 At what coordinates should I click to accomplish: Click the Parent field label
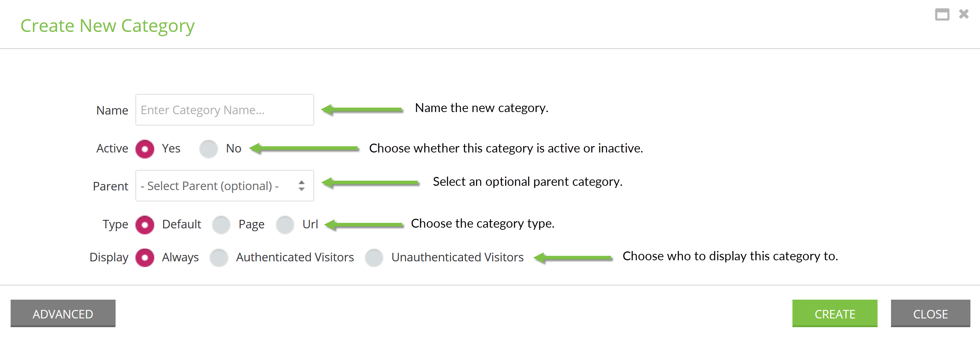click(x=111, y=187)
